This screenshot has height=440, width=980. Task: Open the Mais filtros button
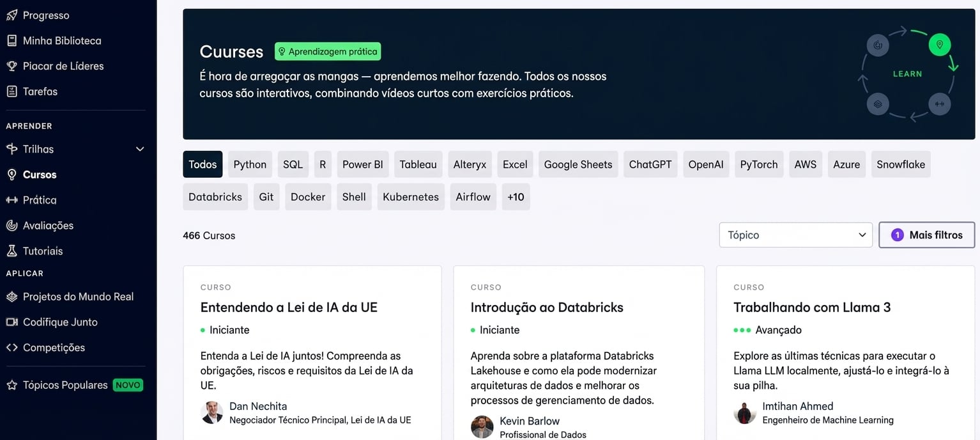coord(927,235)
